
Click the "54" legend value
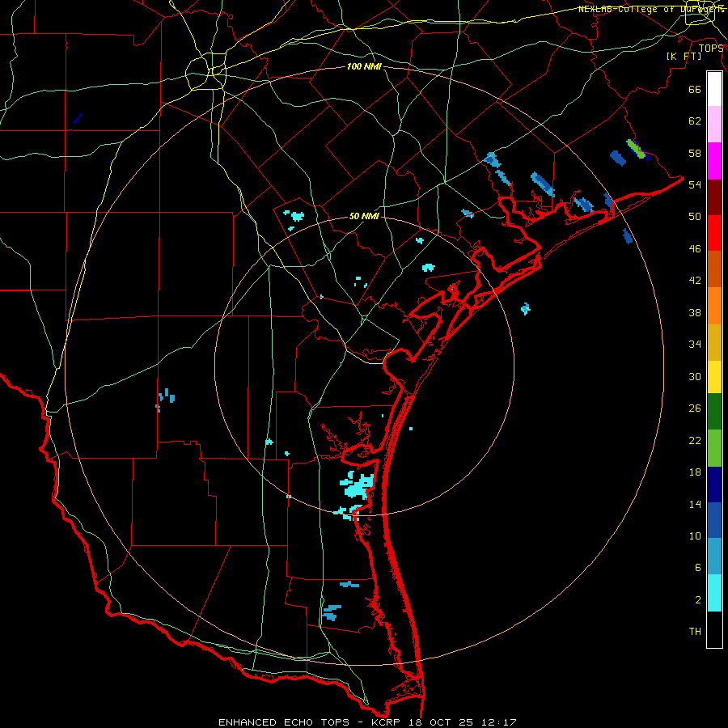695,184
